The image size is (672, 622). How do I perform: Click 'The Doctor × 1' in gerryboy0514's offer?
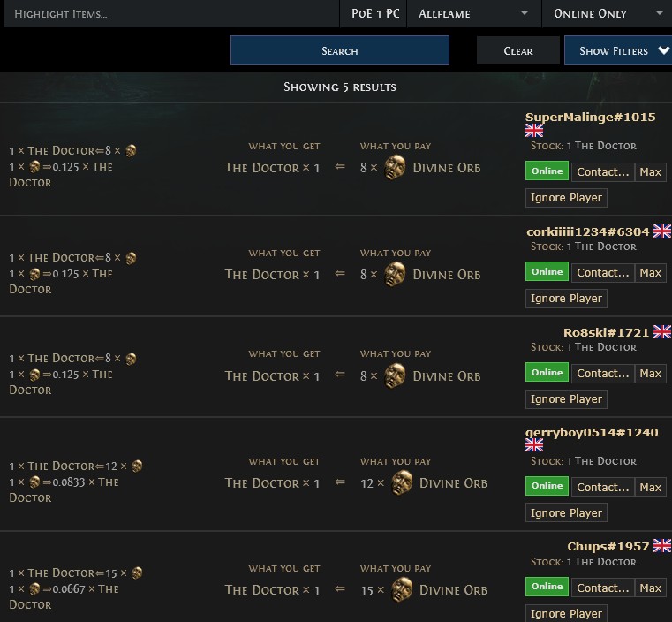coord(272,483)
